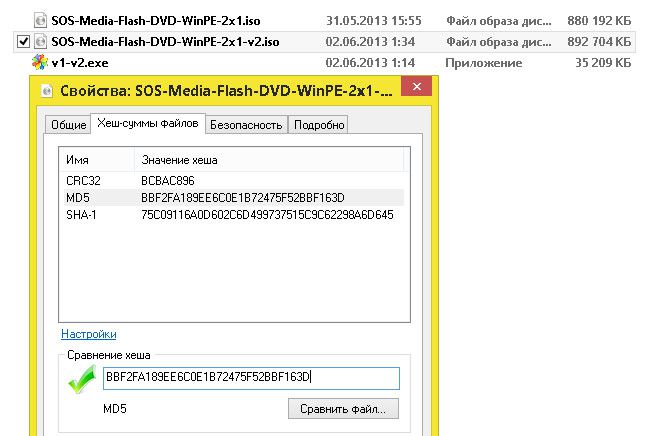Click the green checkmark match icon
The width and height of the screenshot is (647, 436).
pos(83,379)
